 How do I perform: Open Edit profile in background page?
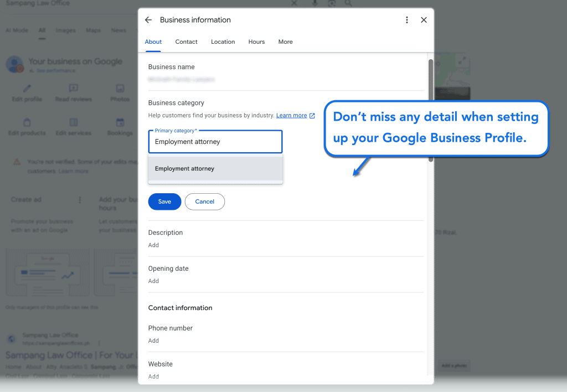(27, 94)
